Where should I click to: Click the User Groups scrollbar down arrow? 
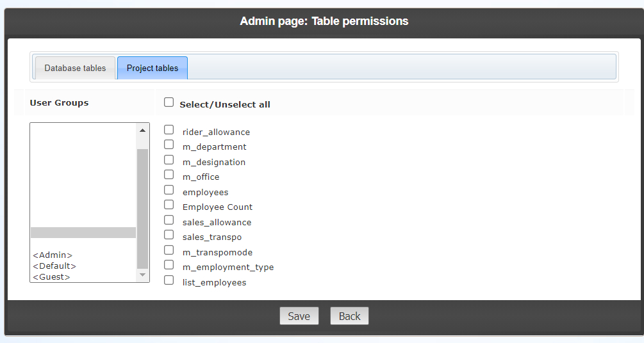tap(143, 275)
